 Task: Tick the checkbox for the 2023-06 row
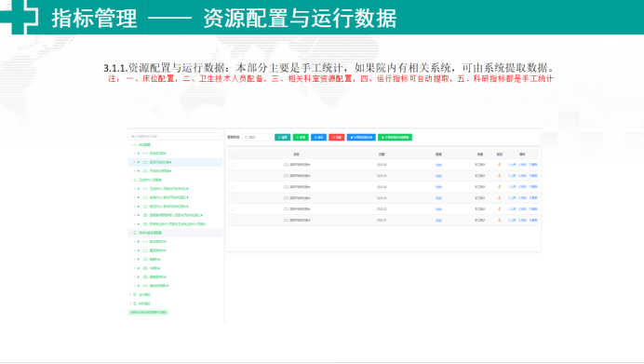234,165
